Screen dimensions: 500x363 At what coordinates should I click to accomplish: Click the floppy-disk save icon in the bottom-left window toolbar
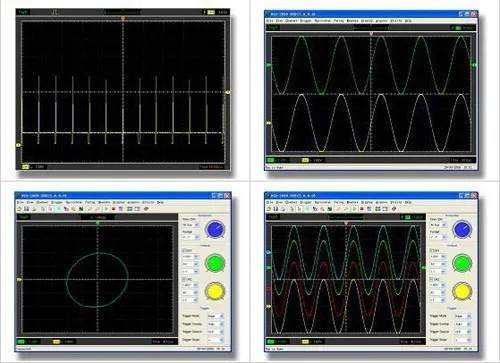click(26, 209)
